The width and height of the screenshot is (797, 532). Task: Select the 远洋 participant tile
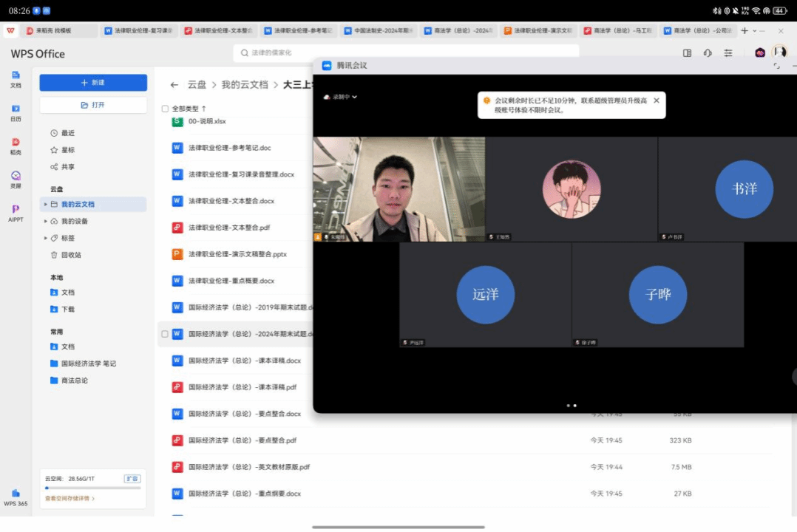(x=486, y=295)
